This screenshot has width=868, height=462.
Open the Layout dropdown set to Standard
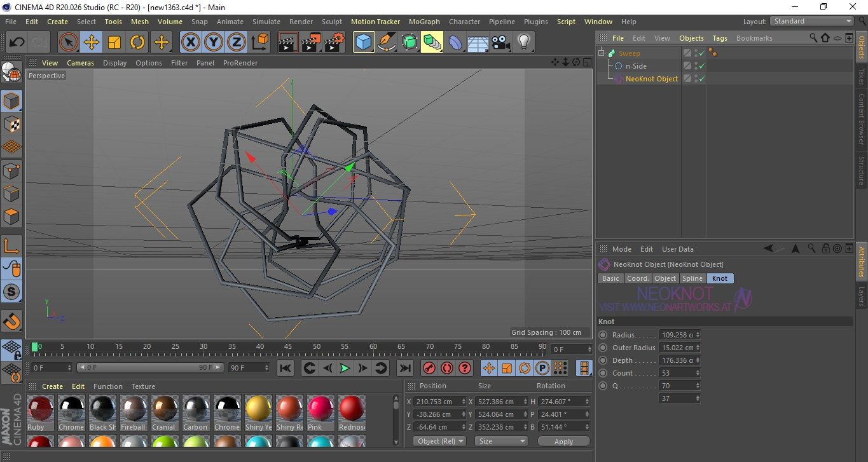(x=812, y=21)
